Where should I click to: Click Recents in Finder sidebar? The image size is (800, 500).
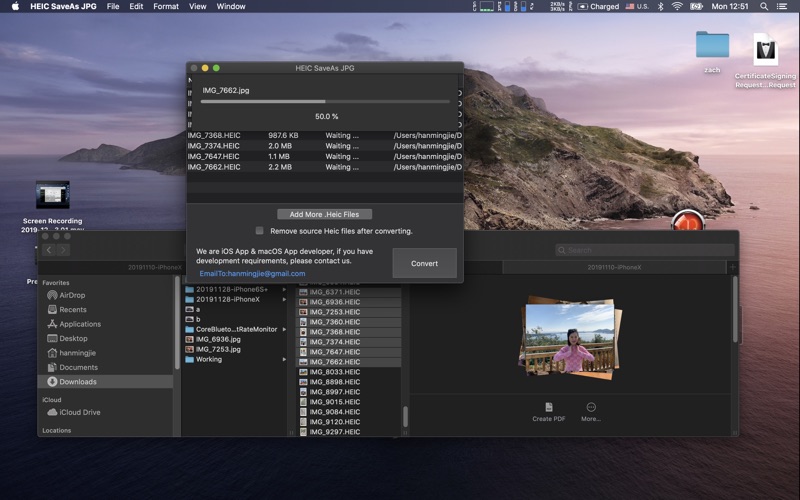[x=72, y=309]
